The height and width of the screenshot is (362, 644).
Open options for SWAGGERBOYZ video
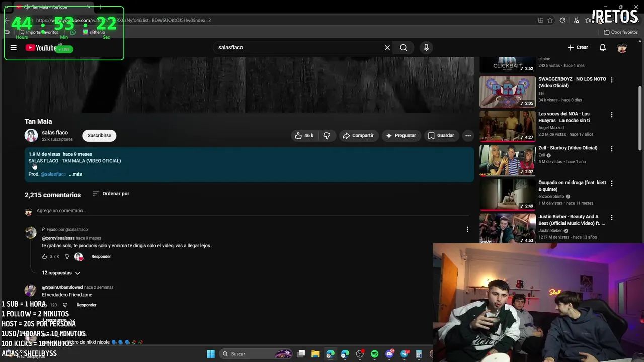click(x=612, y=80)
